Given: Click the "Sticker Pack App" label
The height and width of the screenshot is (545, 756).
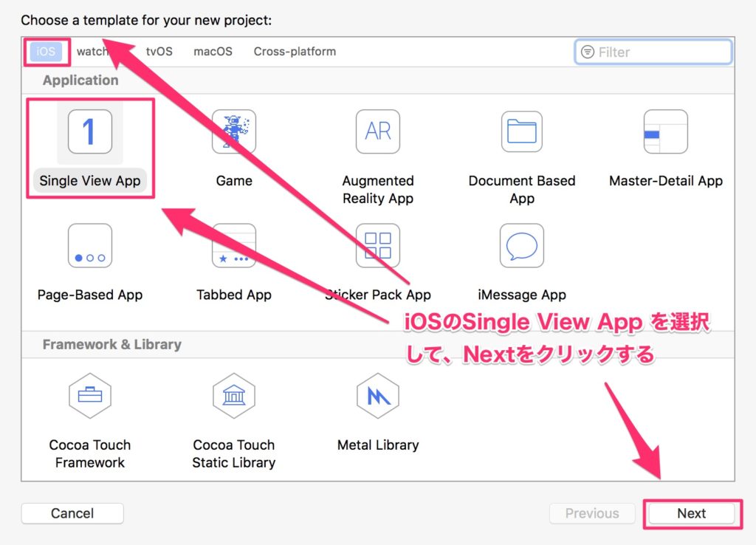Looking at the screenshot, I should point(378,295).
